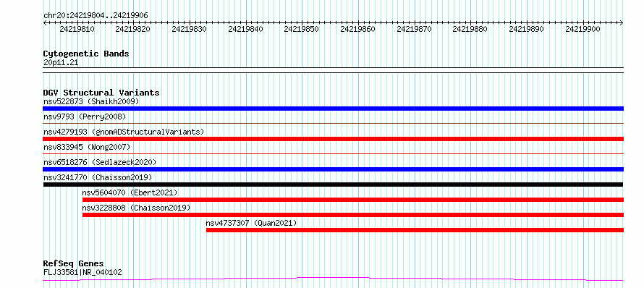Open variant nsv522873 (Shaikh2009) label

[x=91, y=101]
